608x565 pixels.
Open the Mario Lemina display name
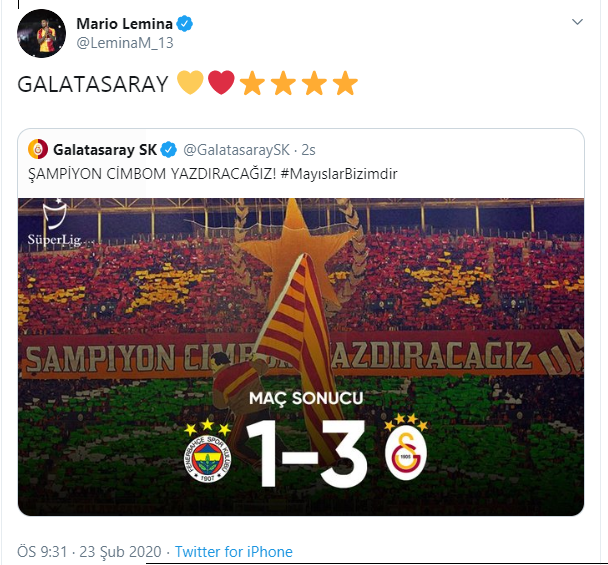(124, 24)
